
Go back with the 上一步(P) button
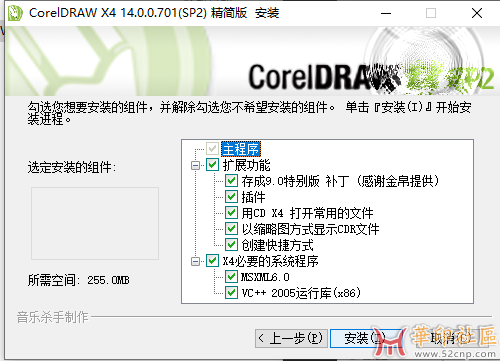pos(291,338)
